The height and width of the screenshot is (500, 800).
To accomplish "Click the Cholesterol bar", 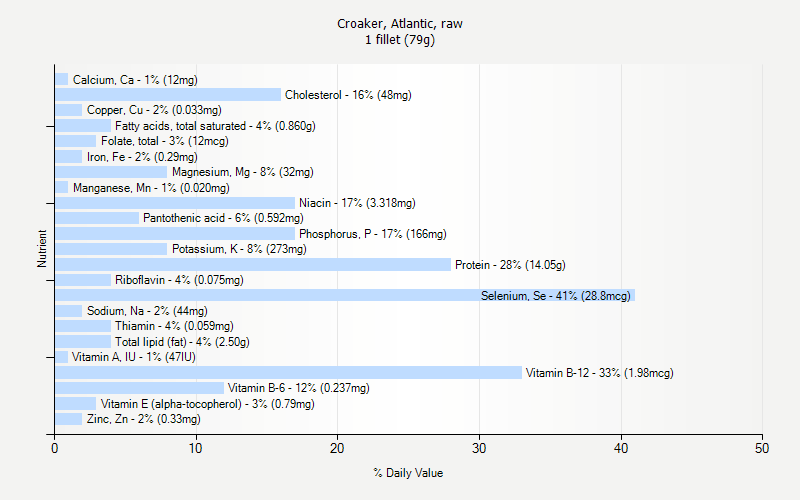I will (168, 95).
